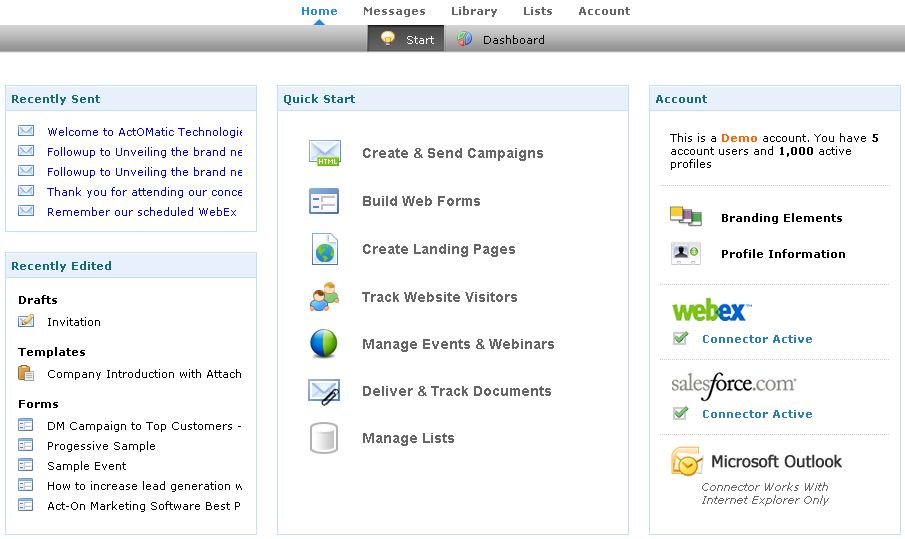Open the Invitation draft

(74, 322)
